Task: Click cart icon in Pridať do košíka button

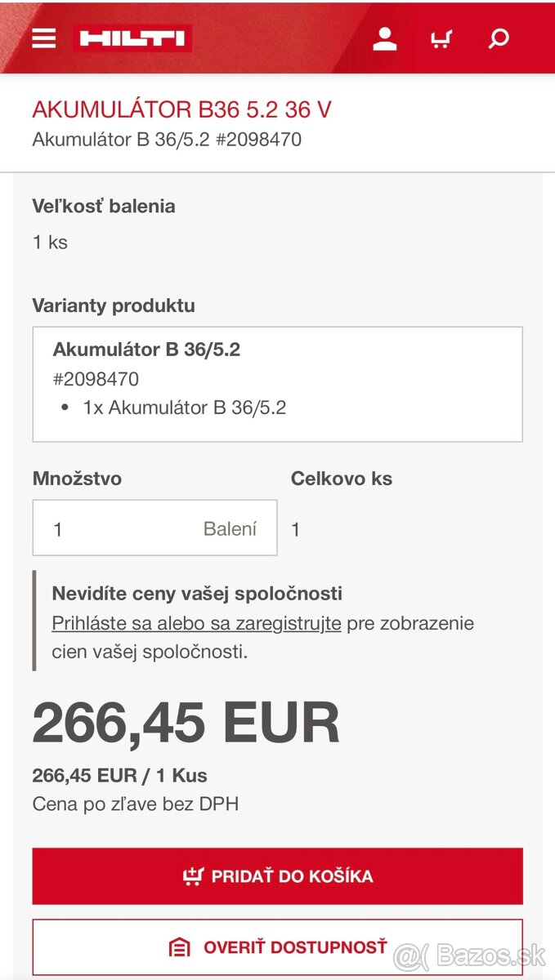Action: tap(193, 876)
